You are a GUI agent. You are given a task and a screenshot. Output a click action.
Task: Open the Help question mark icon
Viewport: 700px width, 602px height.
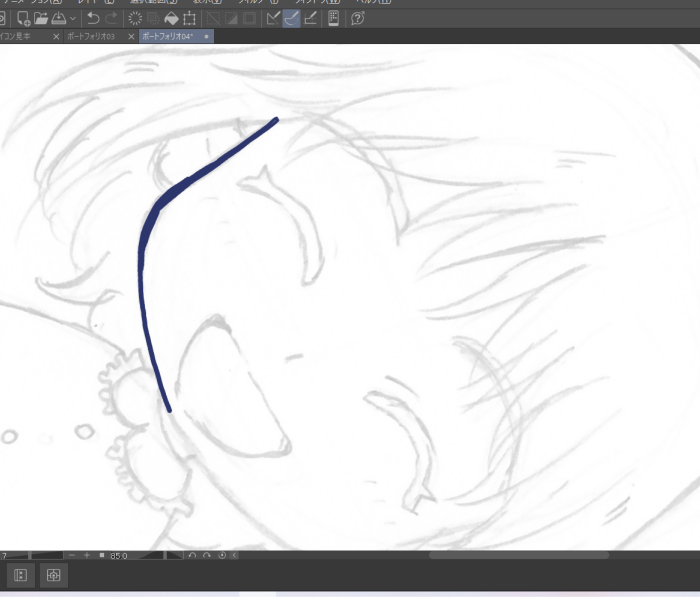tap(357, 18)
